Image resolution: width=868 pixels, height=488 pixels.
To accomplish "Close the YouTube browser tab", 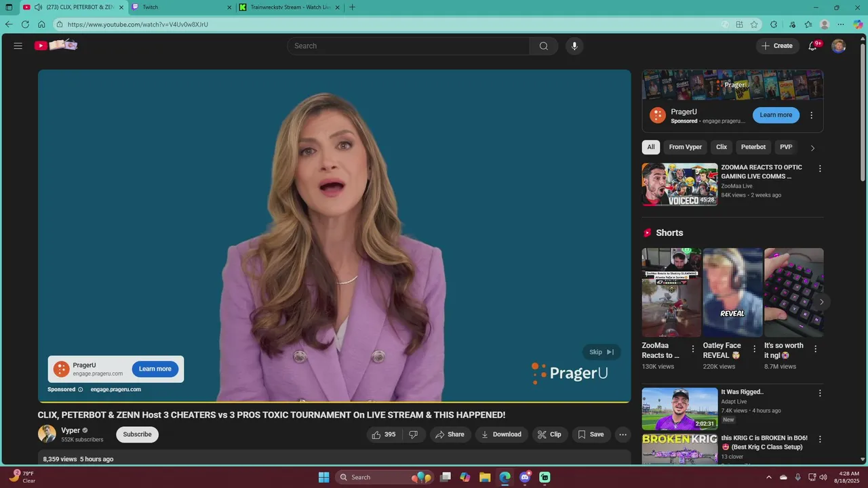I will pos(121,7).
